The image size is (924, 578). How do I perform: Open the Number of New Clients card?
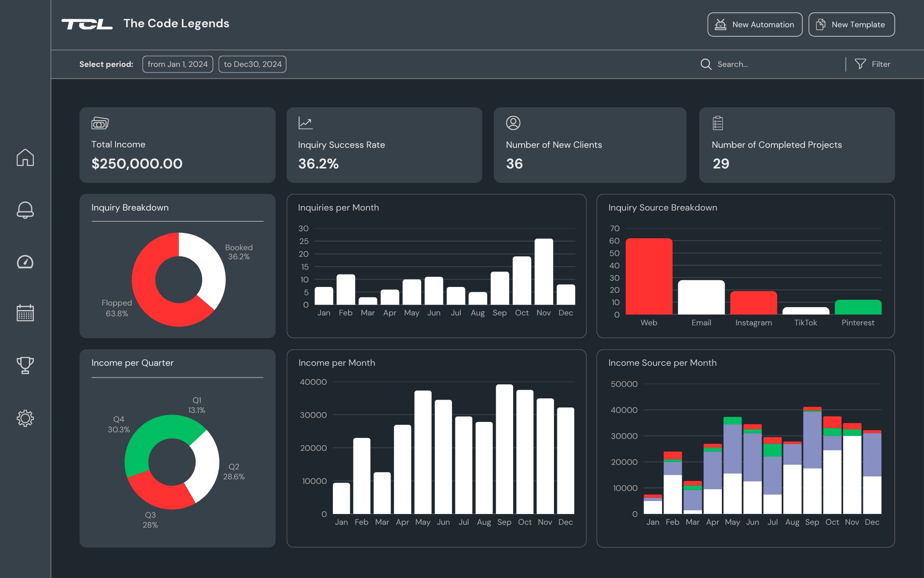coord(589,145)
